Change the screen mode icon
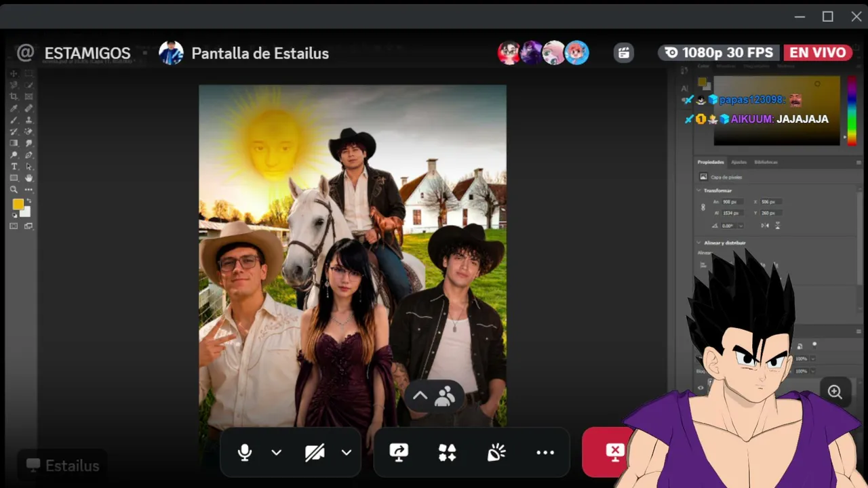Screen dimensions: 868x488 point(29,226)
